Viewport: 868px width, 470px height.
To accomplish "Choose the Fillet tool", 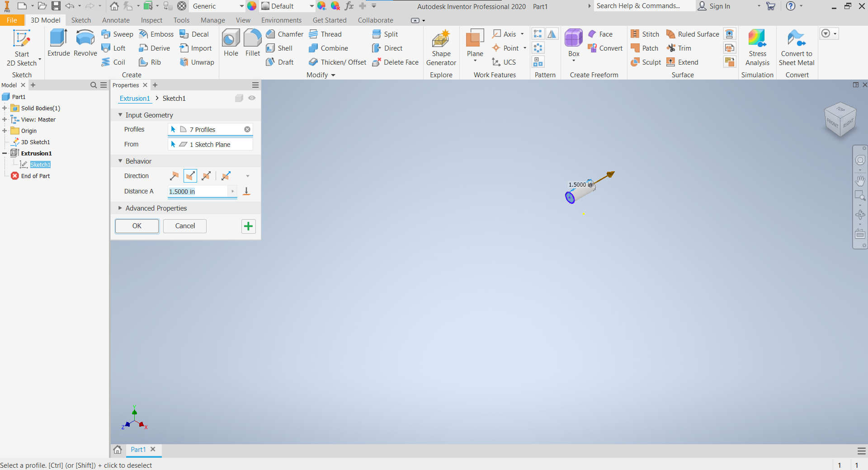I will [x=253, y=43].
